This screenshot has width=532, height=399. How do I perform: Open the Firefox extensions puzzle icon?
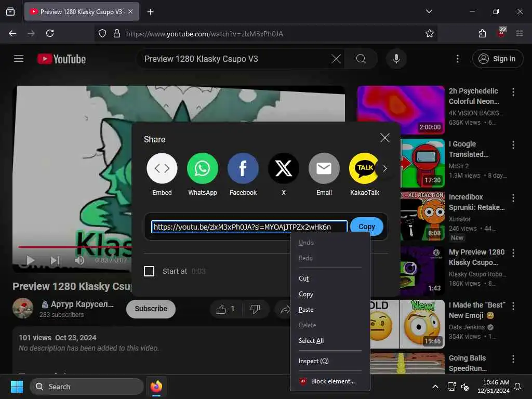(482, 33)
